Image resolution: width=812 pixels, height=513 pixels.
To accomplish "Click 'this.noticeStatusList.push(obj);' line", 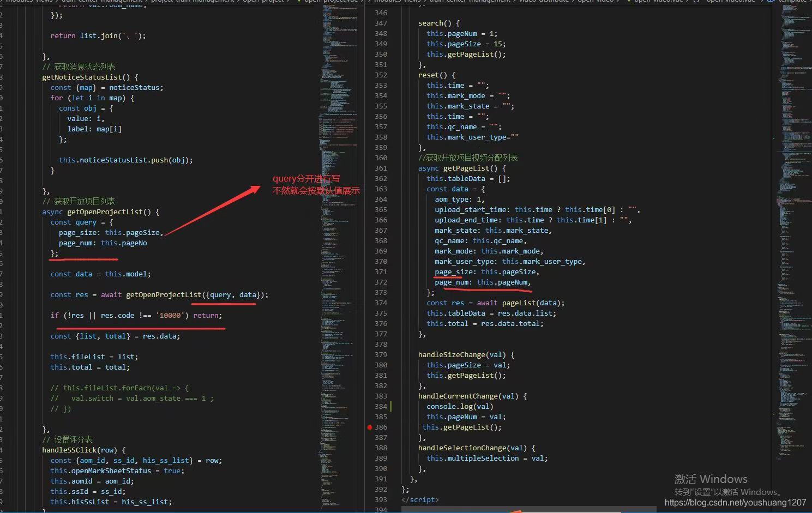I will pyautogui.click(x=126, y=160).
